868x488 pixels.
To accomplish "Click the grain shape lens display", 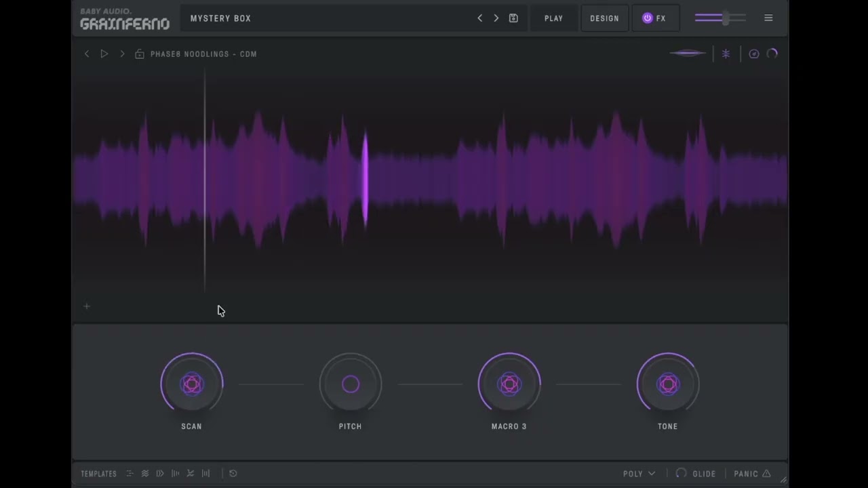I will click(688, 54).
